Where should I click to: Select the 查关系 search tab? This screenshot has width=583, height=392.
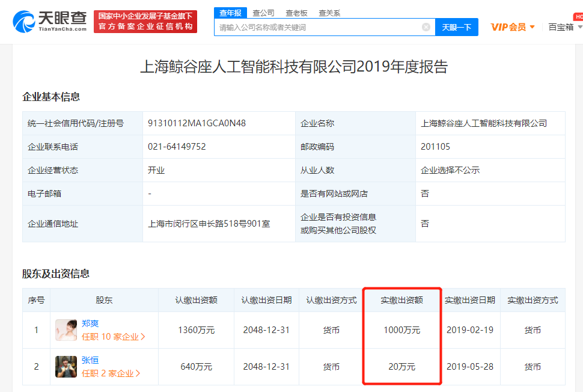(329, 13)
